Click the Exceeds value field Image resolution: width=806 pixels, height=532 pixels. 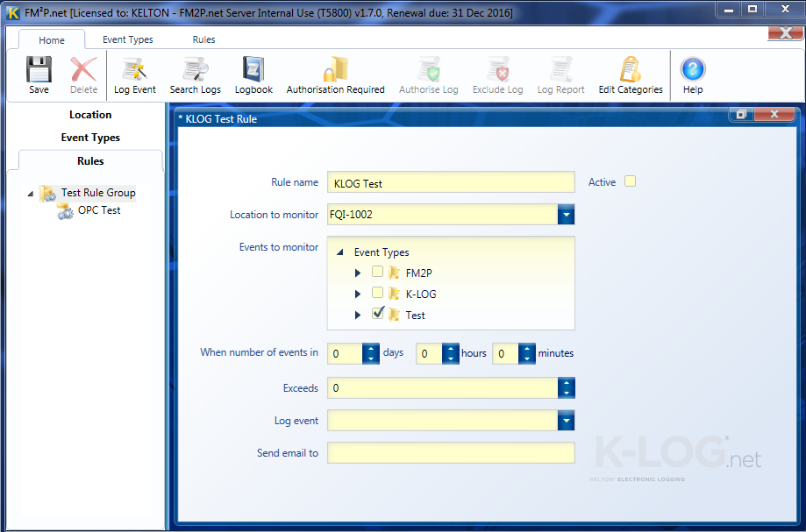coord(443,387)
